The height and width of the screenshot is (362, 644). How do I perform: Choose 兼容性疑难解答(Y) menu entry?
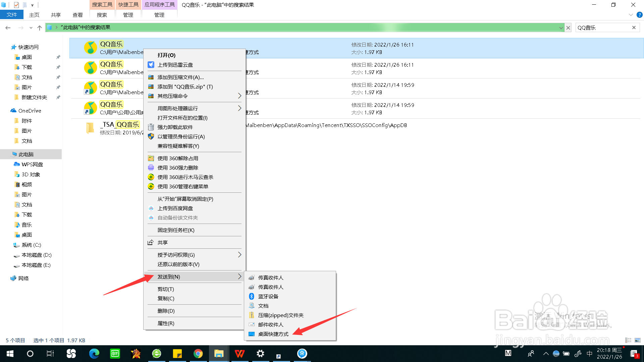point(195,146)
